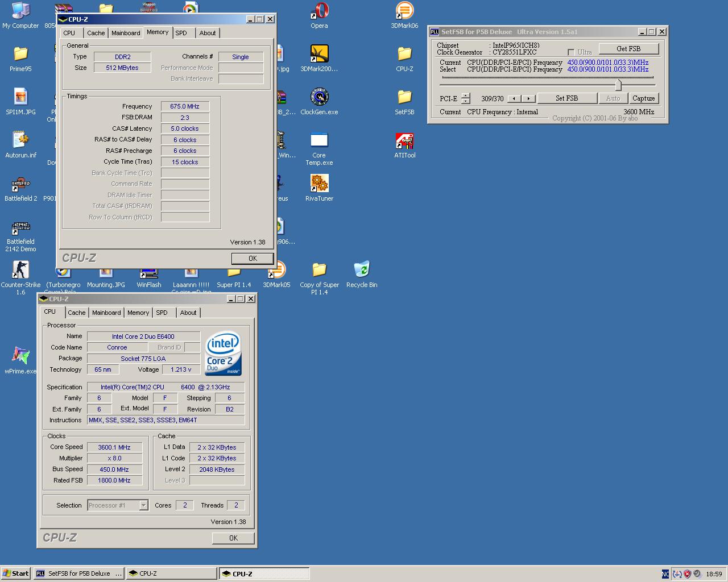The image size is (728, 582).
Task: Click the FSB increment right arrow
Action: point(529,98)
